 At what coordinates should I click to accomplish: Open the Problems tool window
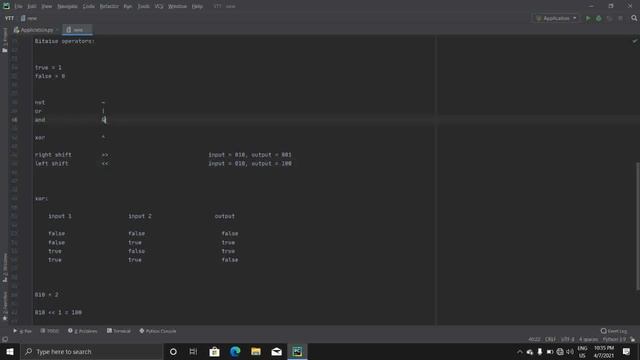(x=83, y=331)
